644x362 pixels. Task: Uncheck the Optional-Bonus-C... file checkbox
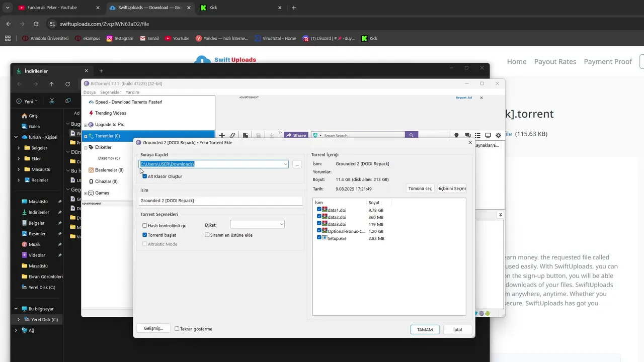click(x=319, y=231)
